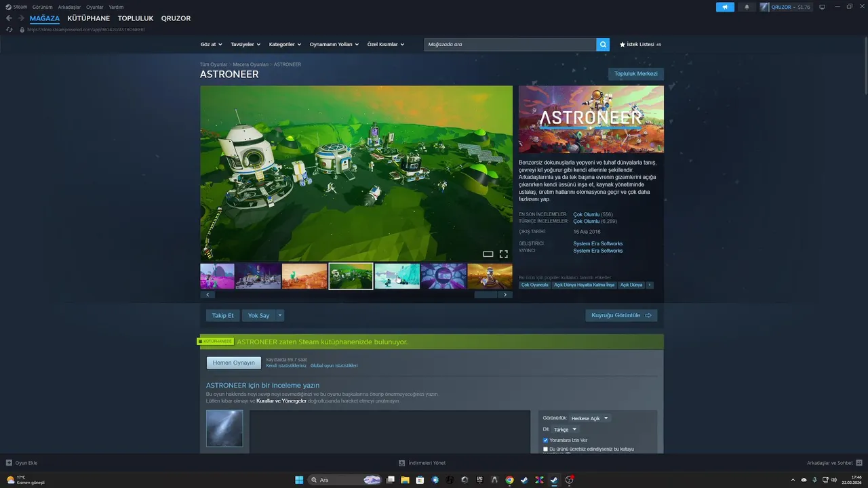
Task: Open Kendi istatistikleriniz link
Action: pos(286,365)
